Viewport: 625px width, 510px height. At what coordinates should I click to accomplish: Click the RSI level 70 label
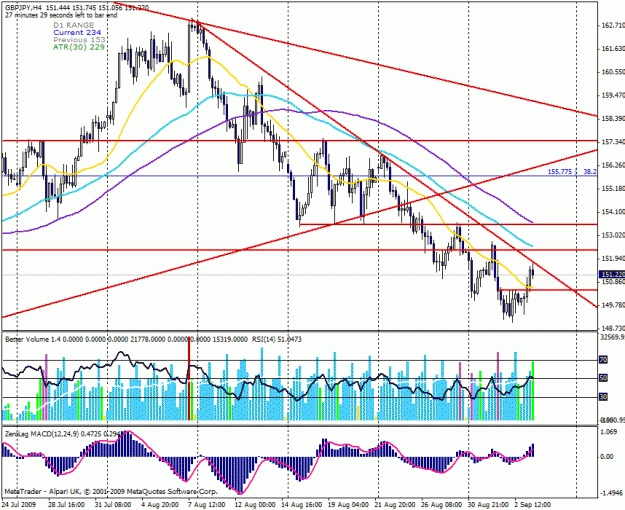coord(603,360)
